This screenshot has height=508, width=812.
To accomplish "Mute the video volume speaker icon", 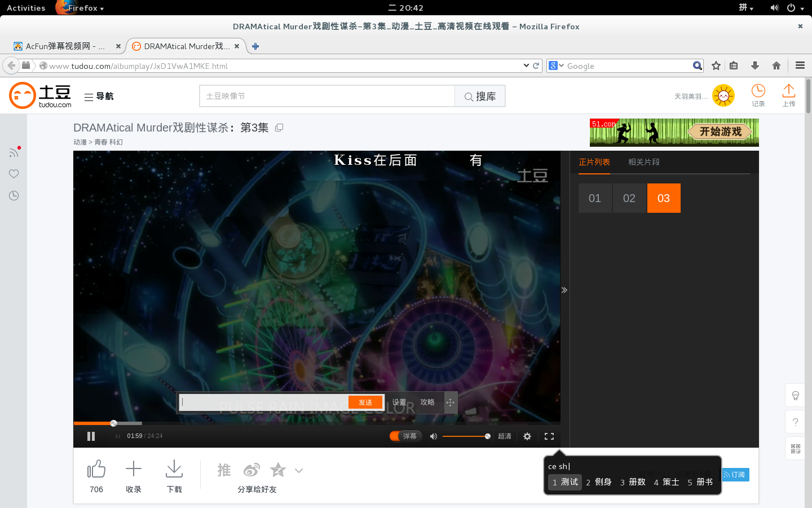I will coord(434,436).
